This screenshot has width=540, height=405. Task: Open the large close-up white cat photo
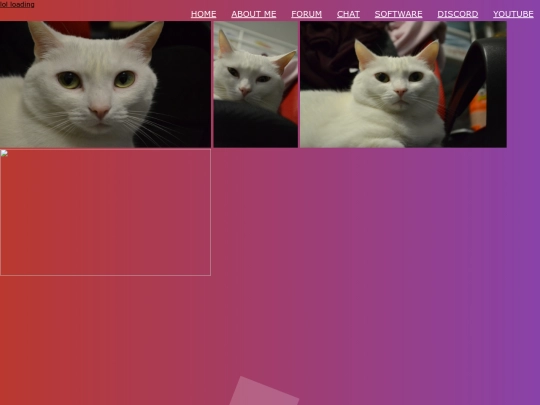click(x=105, y=84)
